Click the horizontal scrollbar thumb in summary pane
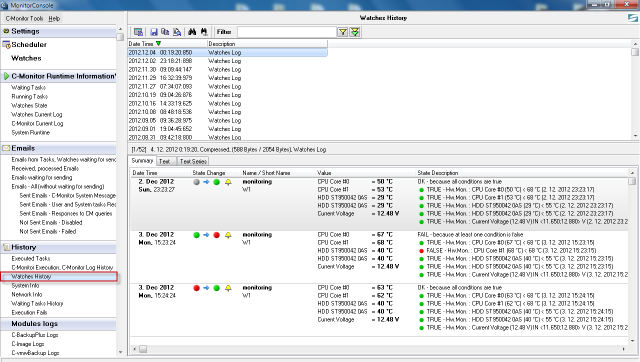 [x=143, y=349]
